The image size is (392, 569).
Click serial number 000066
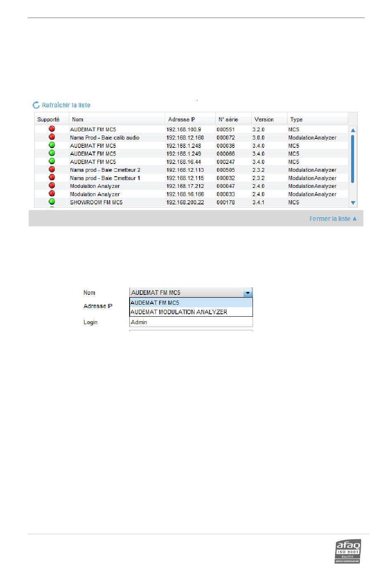pyautogui.click(x=226, y=154)
